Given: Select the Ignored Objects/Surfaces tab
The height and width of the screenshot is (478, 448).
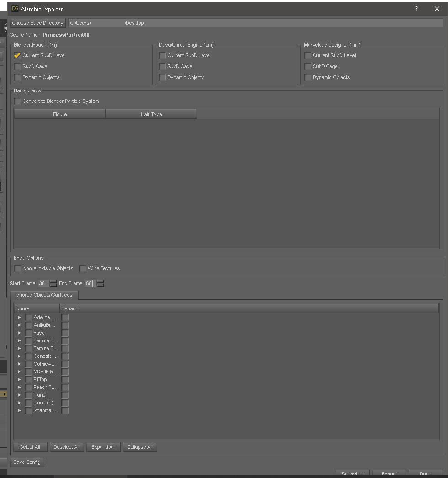Looking at the screenshot, I should (x=44, y=295).
